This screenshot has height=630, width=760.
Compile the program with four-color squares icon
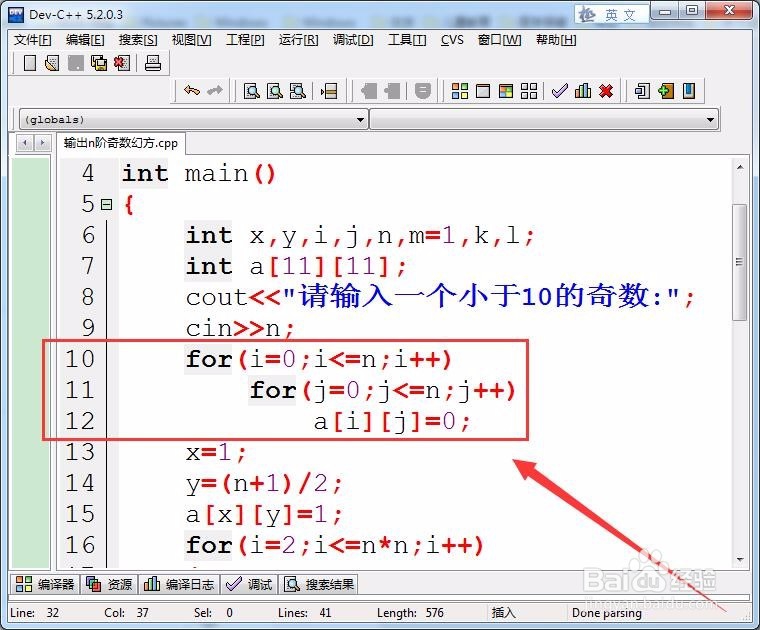460,91
